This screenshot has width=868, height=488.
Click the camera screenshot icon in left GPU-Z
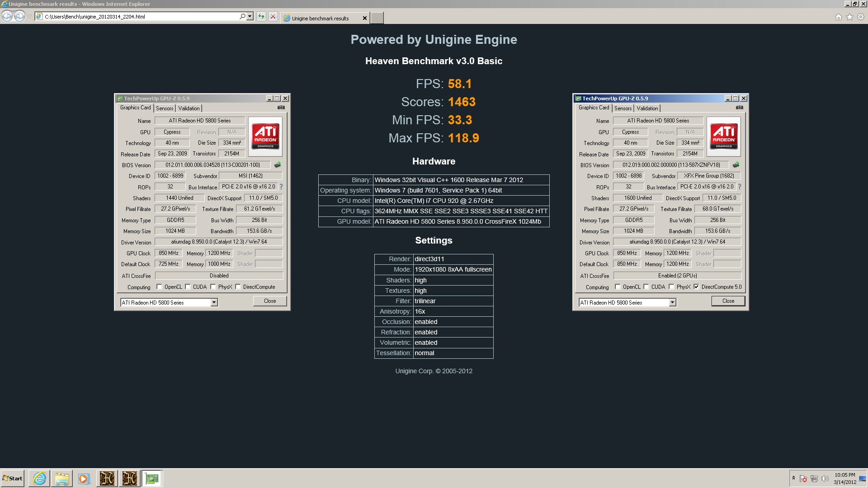coord(281,108)
